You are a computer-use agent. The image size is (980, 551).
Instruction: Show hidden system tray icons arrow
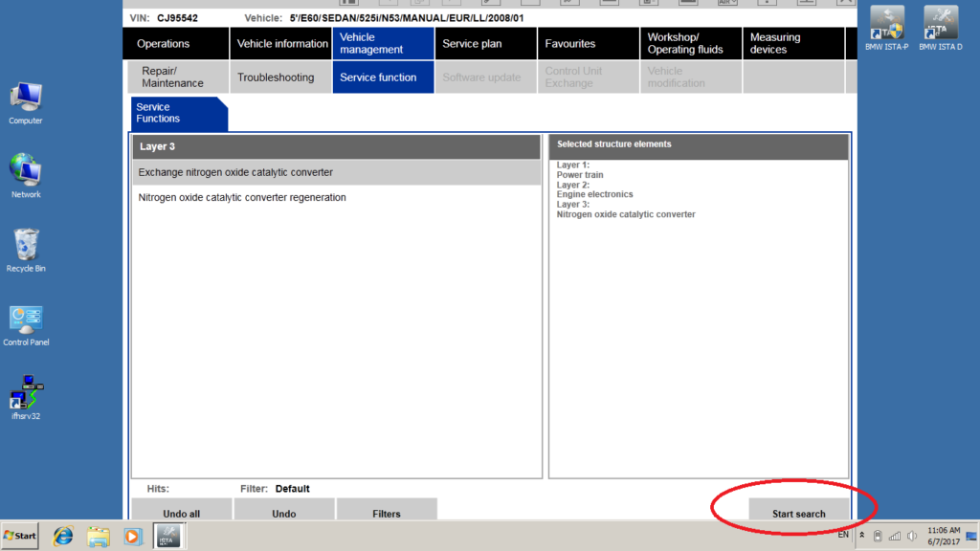[862, 536]
